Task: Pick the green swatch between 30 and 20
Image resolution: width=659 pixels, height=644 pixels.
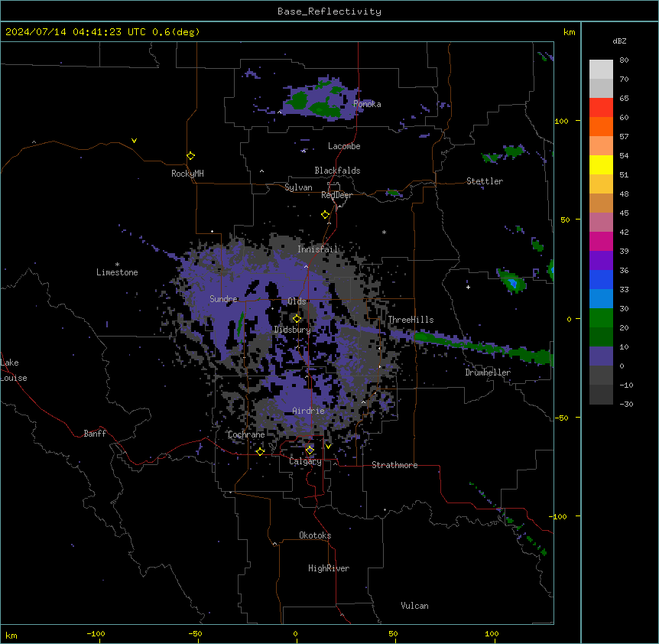Action: click(601, 318)
